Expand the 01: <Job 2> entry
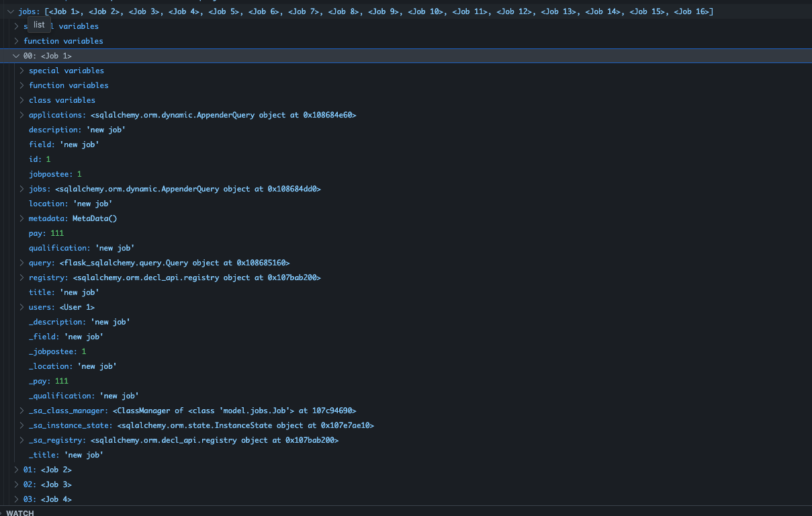 15,470
